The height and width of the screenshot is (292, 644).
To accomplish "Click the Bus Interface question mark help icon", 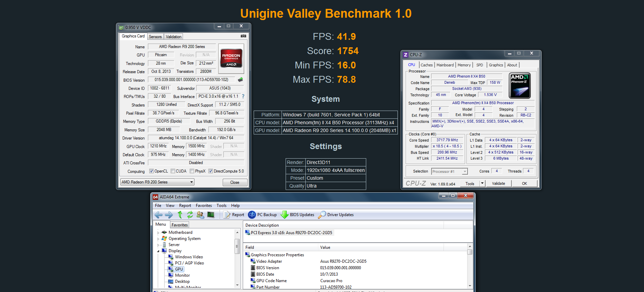I will (x=243, y=96).
